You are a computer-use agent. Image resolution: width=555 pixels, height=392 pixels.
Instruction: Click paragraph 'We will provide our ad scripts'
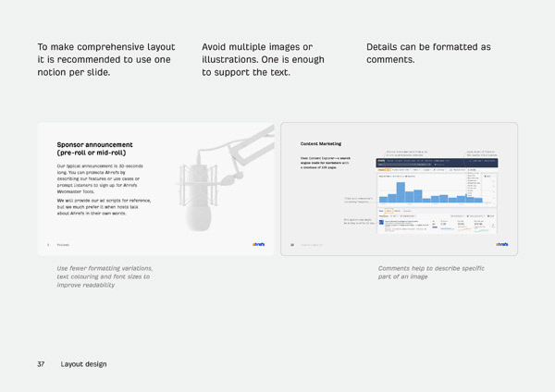(x=104, y=207)
